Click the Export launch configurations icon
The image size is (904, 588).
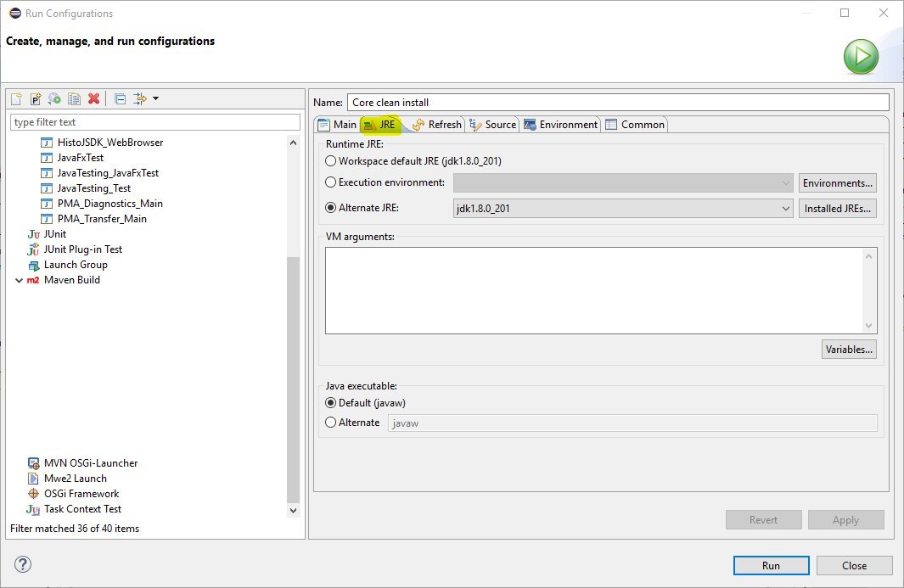(x=55, y=98)
